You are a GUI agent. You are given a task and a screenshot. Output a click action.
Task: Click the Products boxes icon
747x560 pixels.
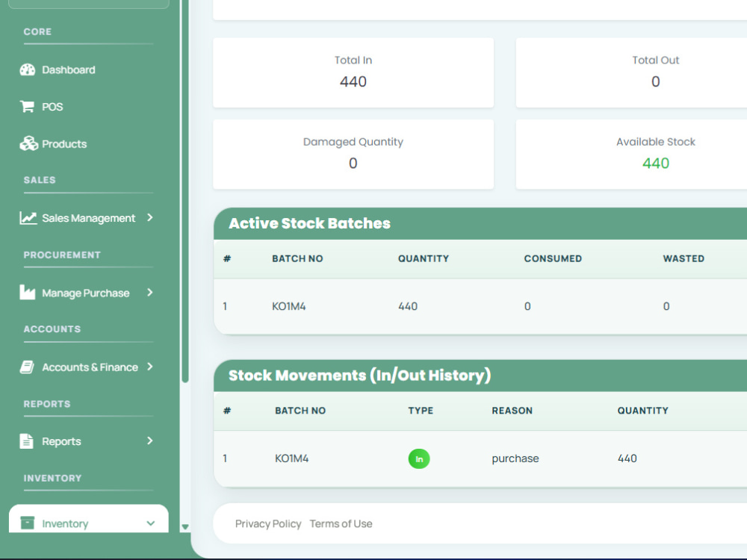(x=28, y=143)
